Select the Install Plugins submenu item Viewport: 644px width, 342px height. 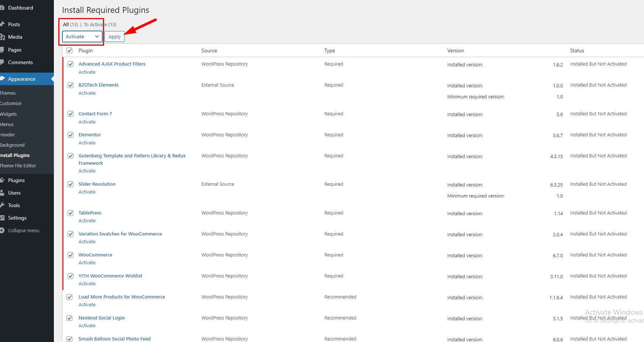coord(15,156)
